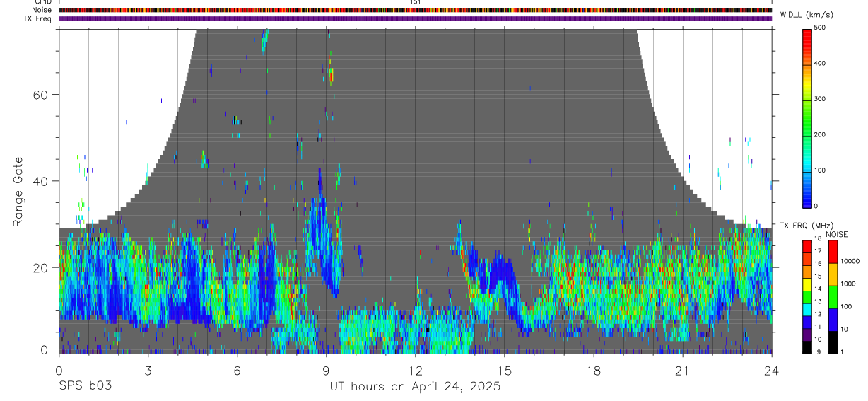This screenshot has width=868, height=401.
Task: Click the '15' tick on the UT hours axis
Action: [504, 371]
